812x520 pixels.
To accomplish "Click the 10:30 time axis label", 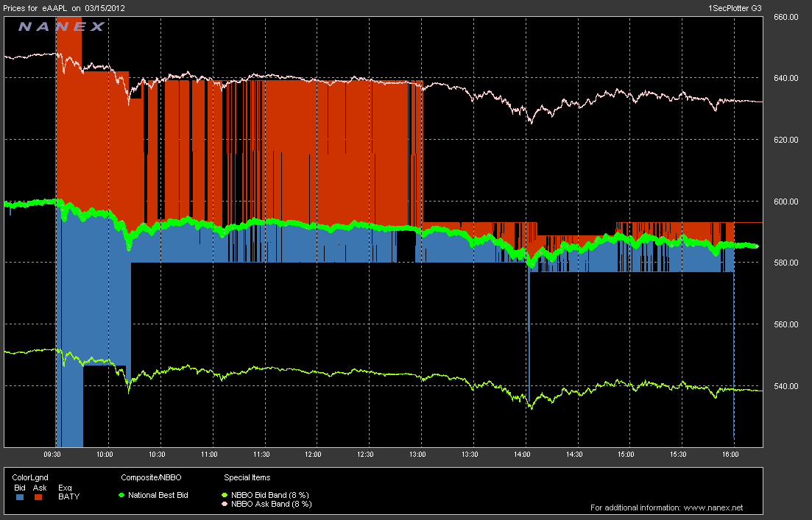I will (x=157, y=455).
